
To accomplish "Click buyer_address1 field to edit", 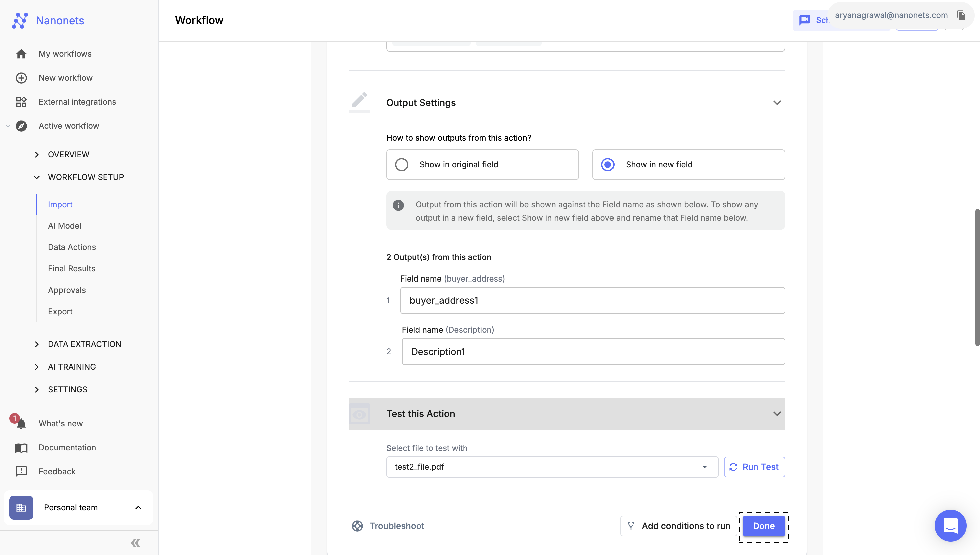I will [592, 300].
